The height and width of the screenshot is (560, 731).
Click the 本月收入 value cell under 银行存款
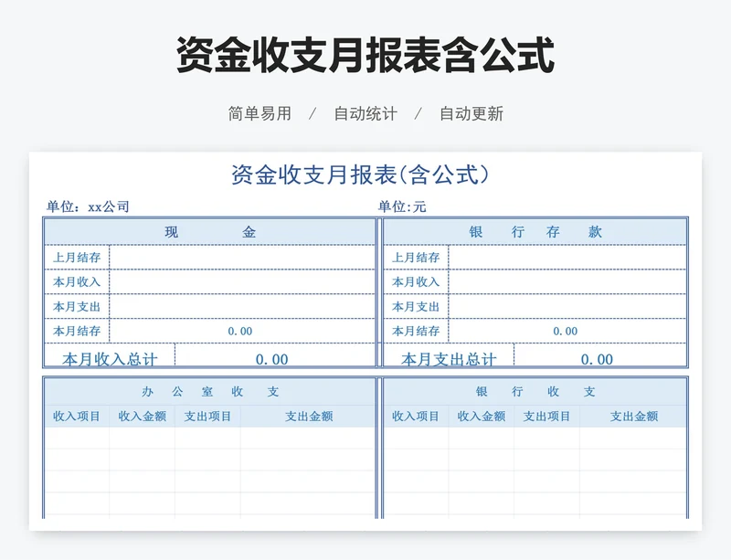point(567,281)
